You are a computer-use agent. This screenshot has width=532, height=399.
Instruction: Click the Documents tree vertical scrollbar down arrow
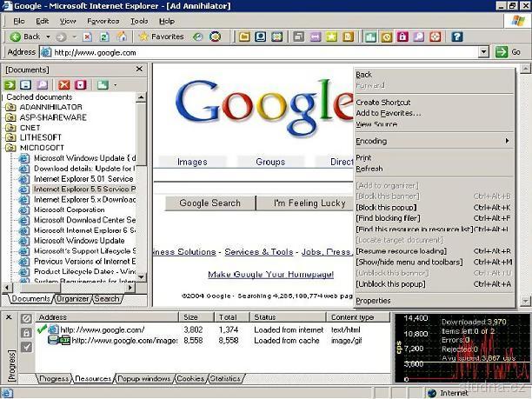coord(141,276)
